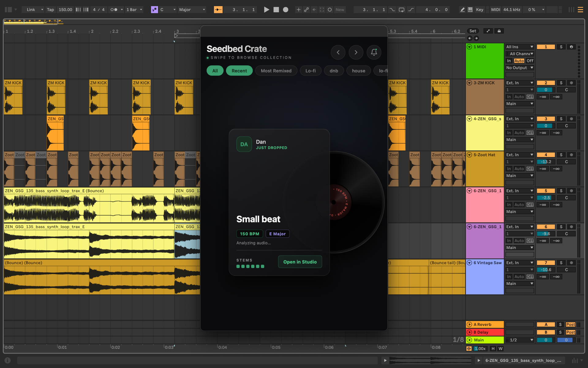Click the MIDI map mode button
Image resolution: width=588 pixels, height=368 pixels.
click(x=496, y=10)
